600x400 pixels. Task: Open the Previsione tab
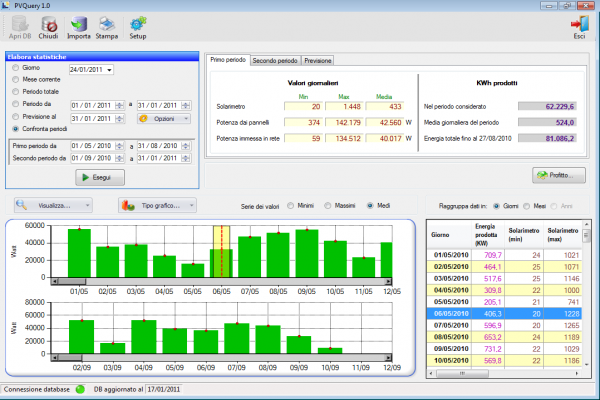click(318, 60)
